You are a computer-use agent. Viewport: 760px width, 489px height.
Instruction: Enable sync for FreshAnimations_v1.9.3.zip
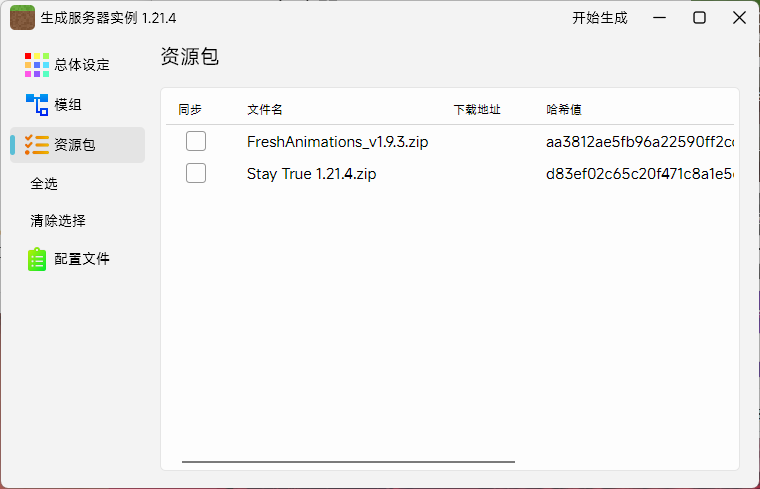click(196, 142)
